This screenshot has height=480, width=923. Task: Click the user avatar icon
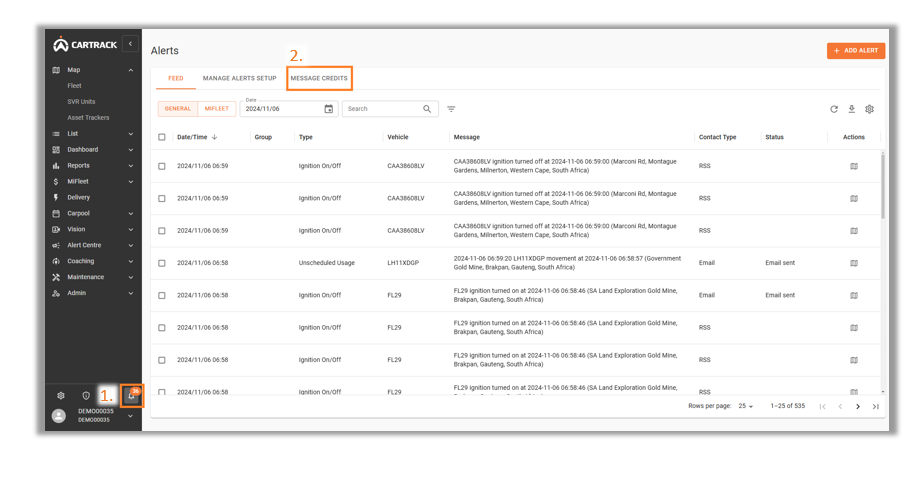tap(59, 416)
